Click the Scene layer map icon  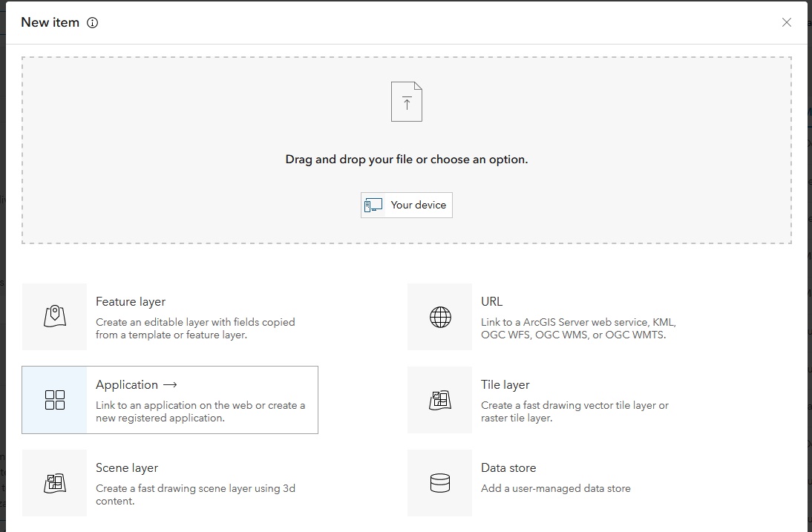[54, 482]
